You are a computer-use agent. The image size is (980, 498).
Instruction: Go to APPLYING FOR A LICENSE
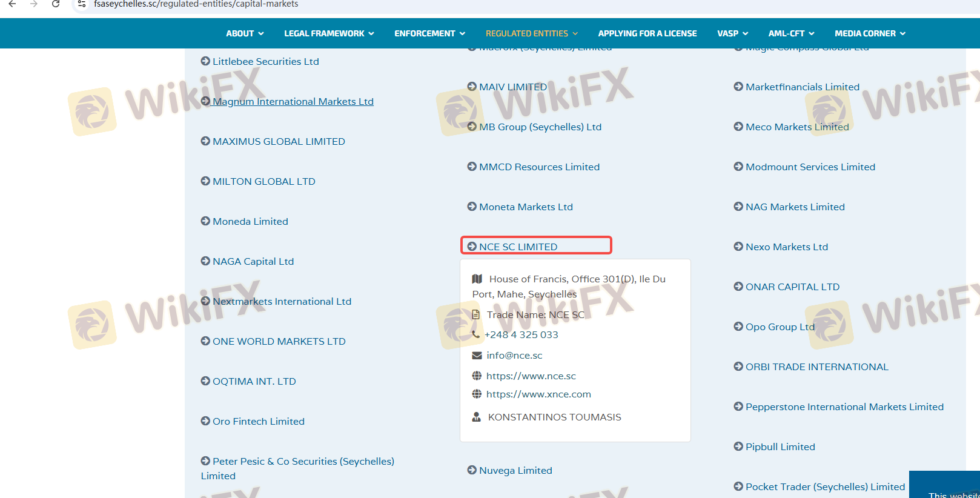[x=647, y=33]
